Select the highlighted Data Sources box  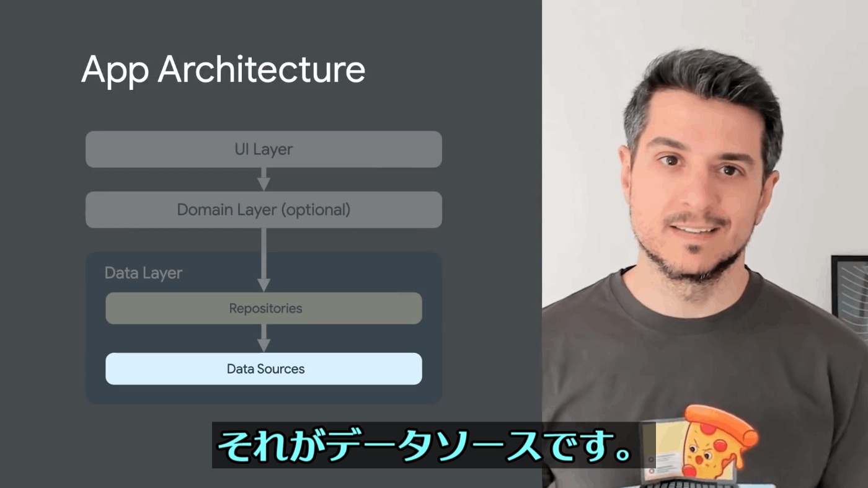coord(263,369)
